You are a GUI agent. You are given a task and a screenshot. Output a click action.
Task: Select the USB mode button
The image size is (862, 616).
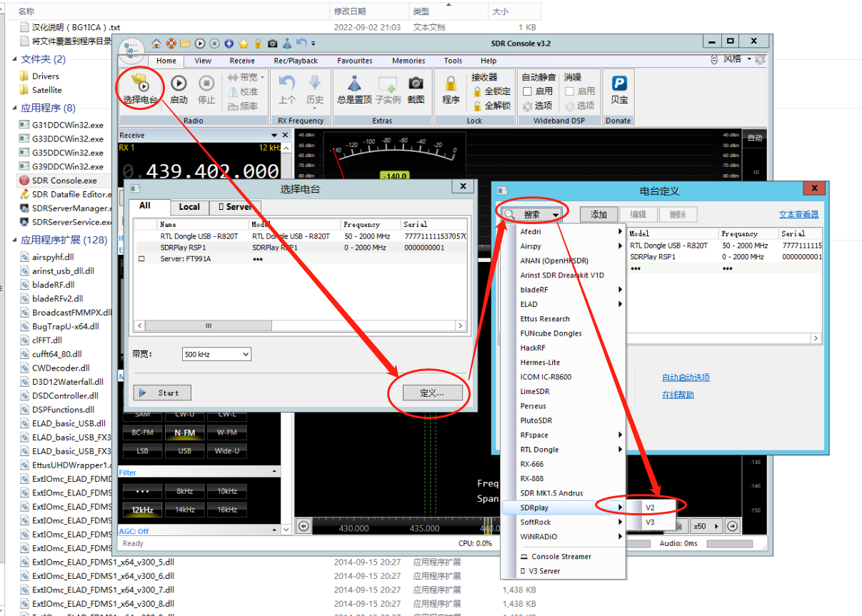[x=184, y=450]
